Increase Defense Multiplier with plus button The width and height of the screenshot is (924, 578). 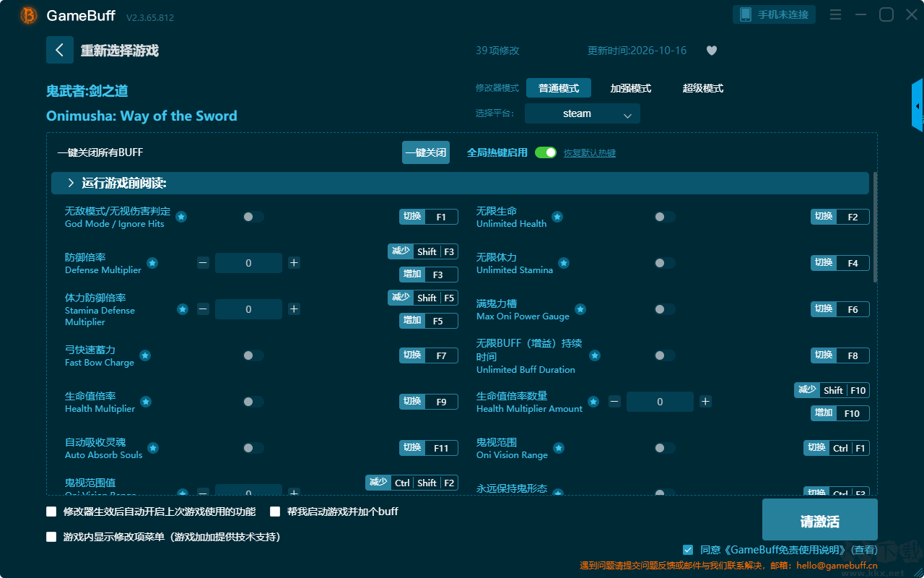[294, 263]
